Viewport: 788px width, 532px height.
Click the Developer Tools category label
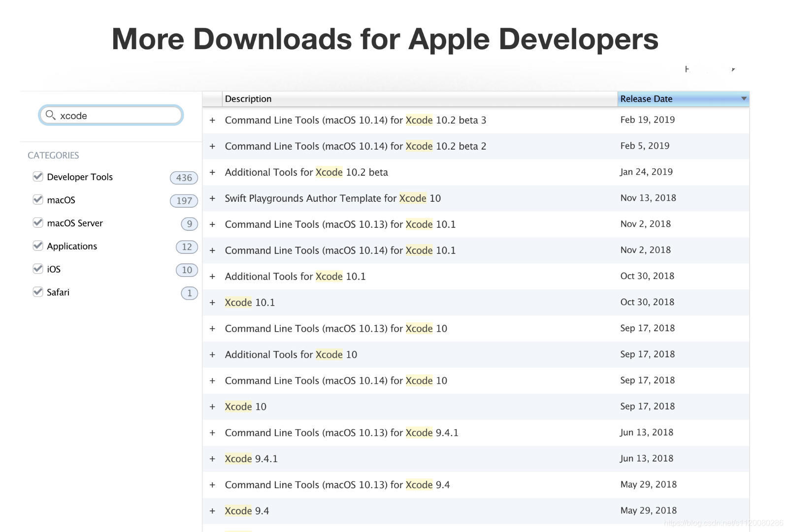80,177
